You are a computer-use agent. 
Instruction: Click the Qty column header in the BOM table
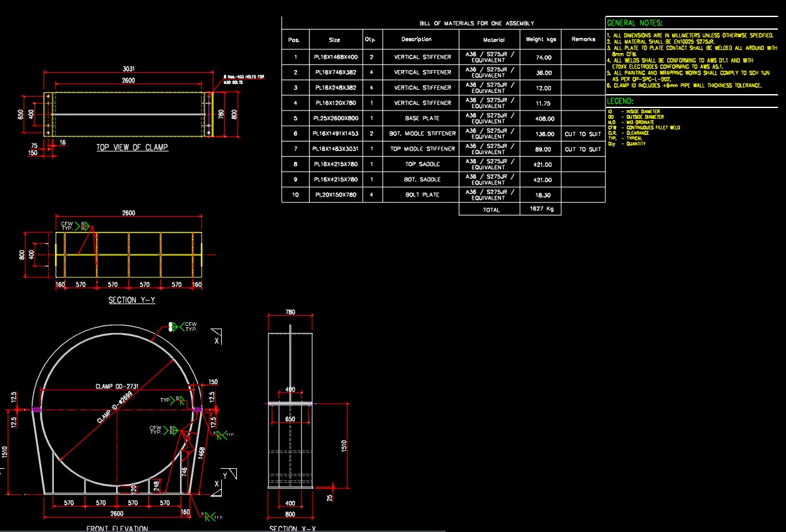[x=372, y=39]
